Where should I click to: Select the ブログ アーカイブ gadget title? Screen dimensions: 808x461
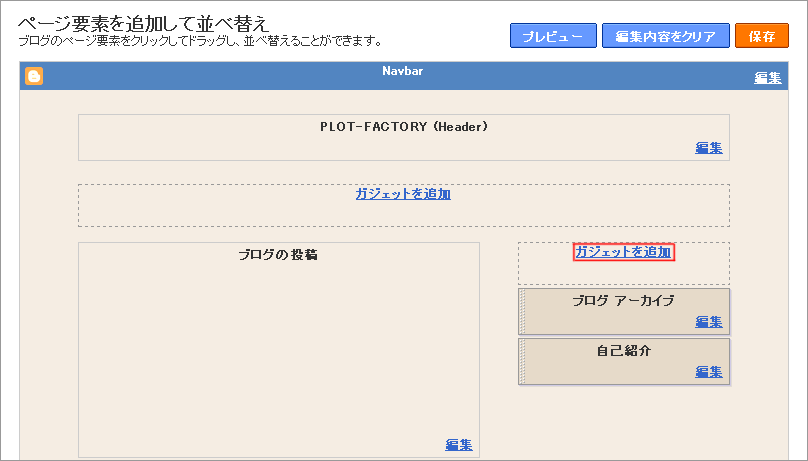(x=623, y=301)
